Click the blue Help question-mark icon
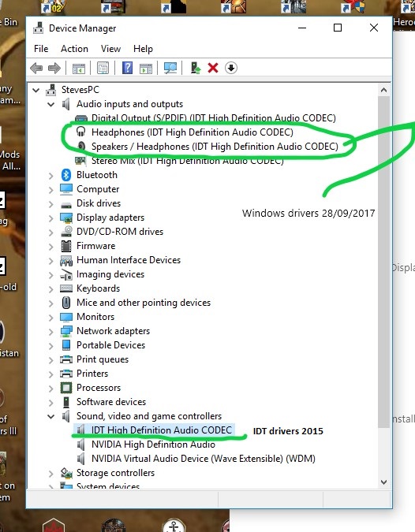This screenshot has height=532, width=415. point(127,68)
